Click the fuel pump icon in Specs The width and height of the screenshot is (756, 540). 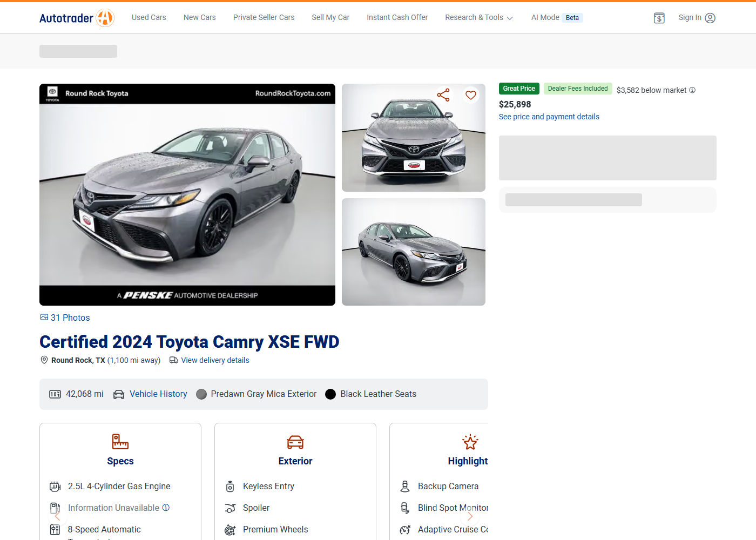pos(55,508)
